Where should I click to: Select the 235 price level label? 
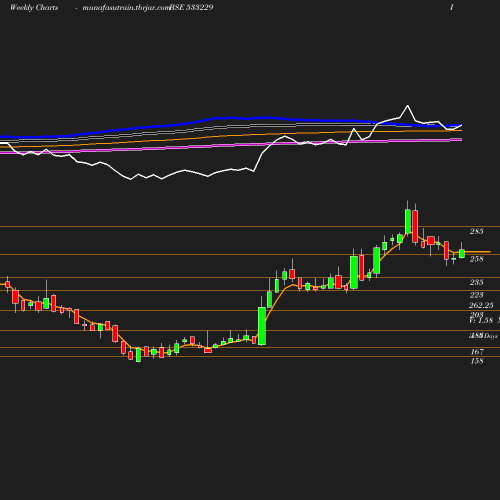476,282
